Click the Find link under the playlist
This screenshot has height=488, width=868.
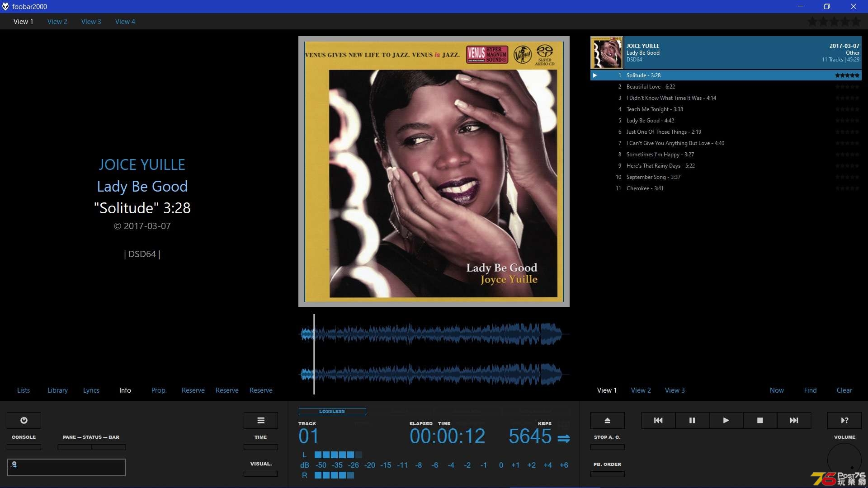pos(811,390)
